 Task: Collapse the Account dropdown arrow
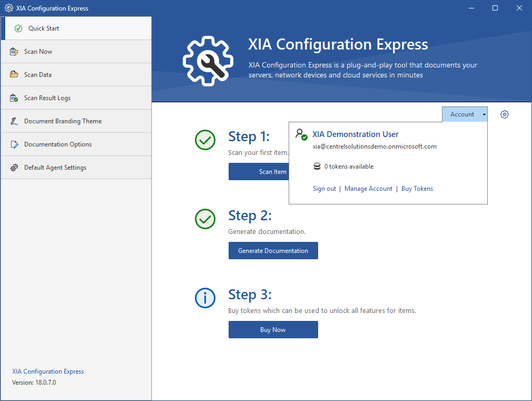coord(484,114)
